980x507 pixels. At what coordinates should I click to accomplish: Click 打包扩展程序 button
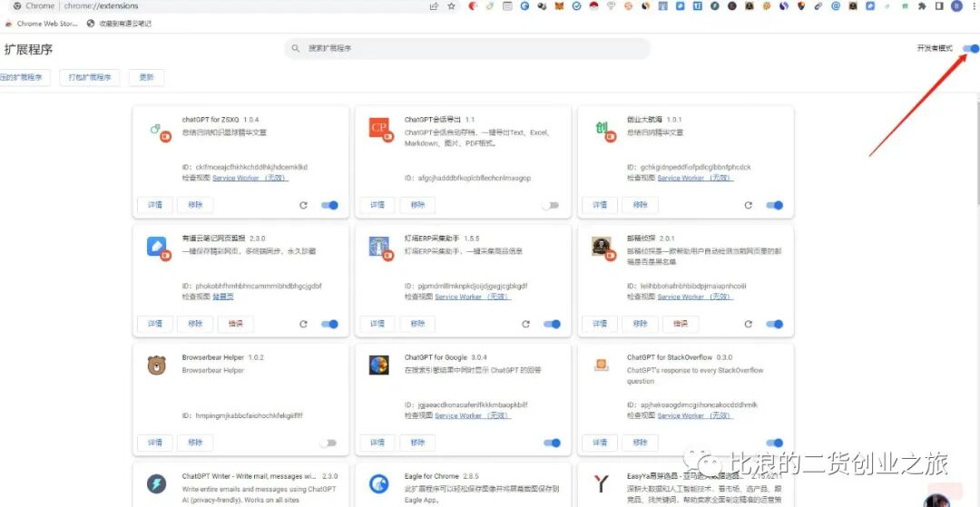click(90, 77)
